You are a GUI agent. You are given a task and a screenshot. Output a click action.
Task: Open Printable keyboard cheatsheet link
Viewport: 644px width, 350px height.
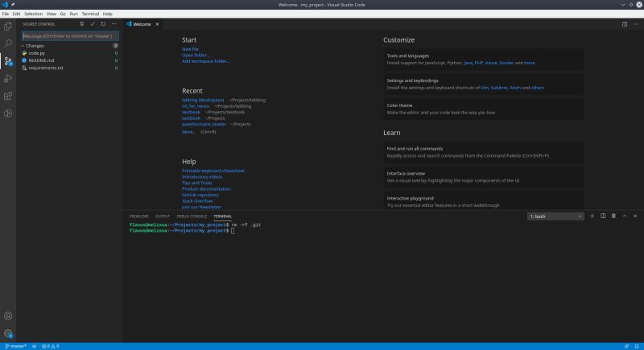point(213,171)
